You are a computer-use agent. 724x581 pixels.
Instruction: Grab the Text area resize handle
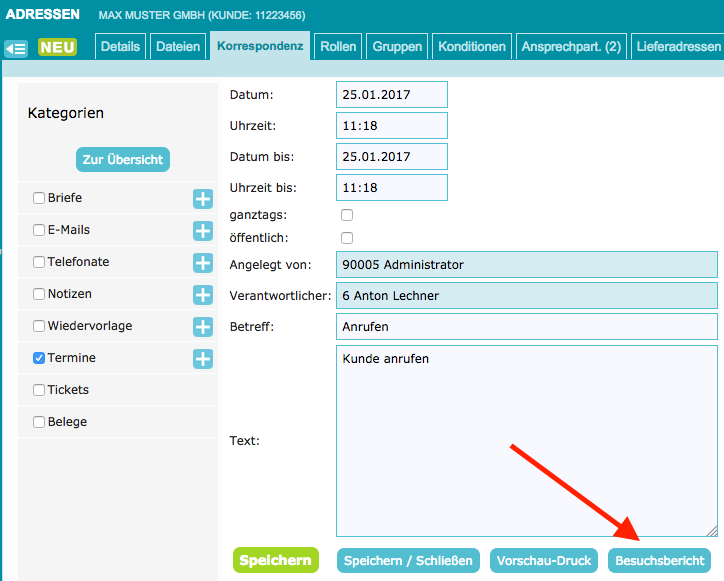pyautogui.click(x=712, y=531)
